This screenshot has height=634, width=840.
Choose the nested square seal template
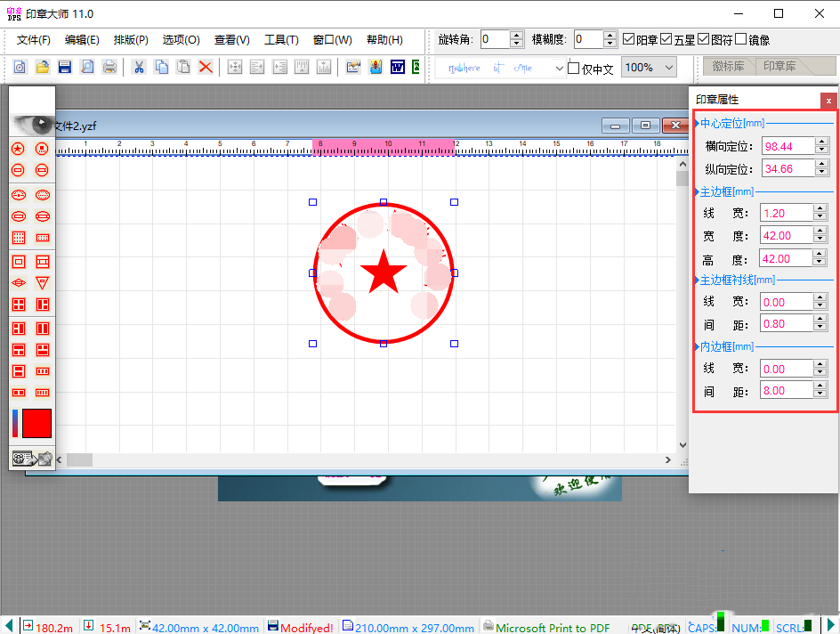click(x=18, y=262)
